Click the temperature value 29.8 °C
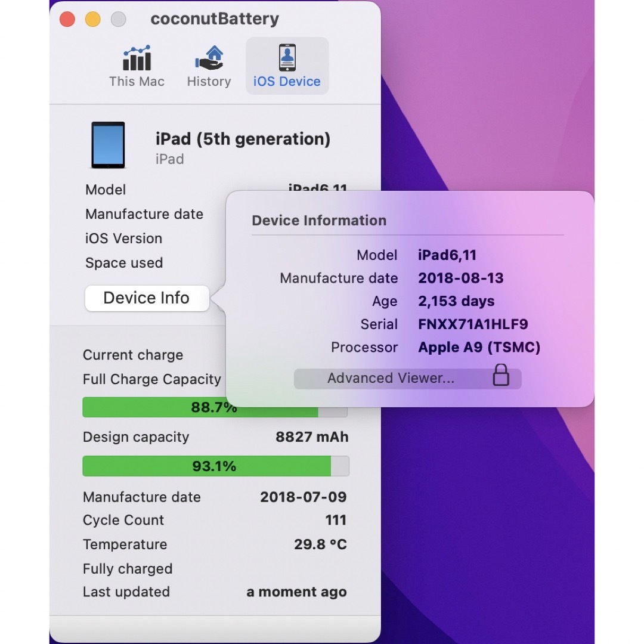644x644 pixels. click(320, 544)
